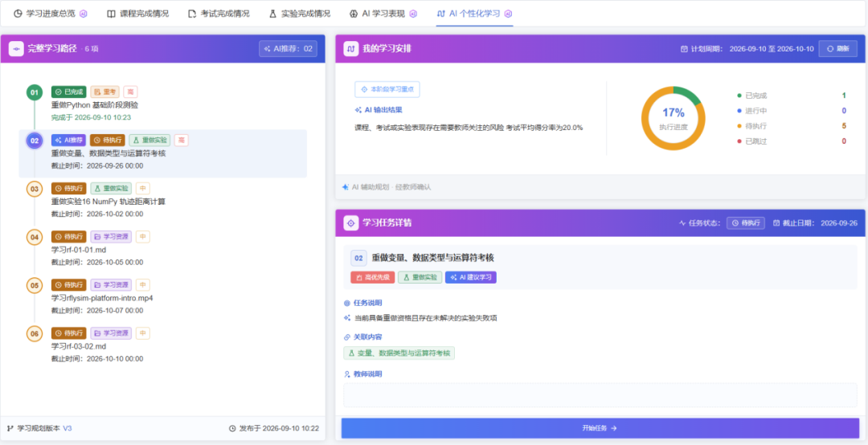Click the AI推荐: 02 badge button
Viewport: 868px width, 445px height.
[x=288, y=49]
